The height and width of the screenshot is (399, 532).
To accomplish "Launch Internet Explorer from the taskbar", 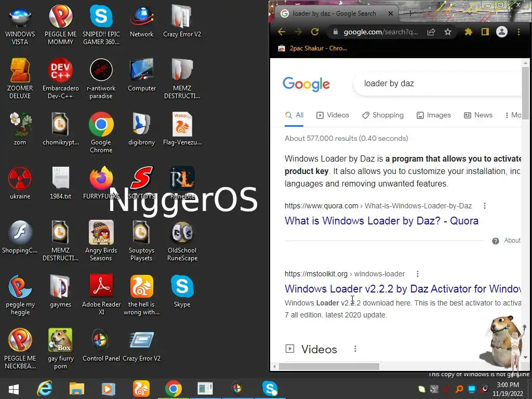I will (x=45, y=389).
